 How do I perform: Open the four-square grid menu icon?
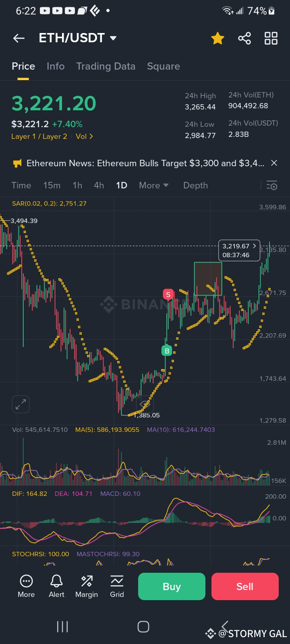pos(271,38)
